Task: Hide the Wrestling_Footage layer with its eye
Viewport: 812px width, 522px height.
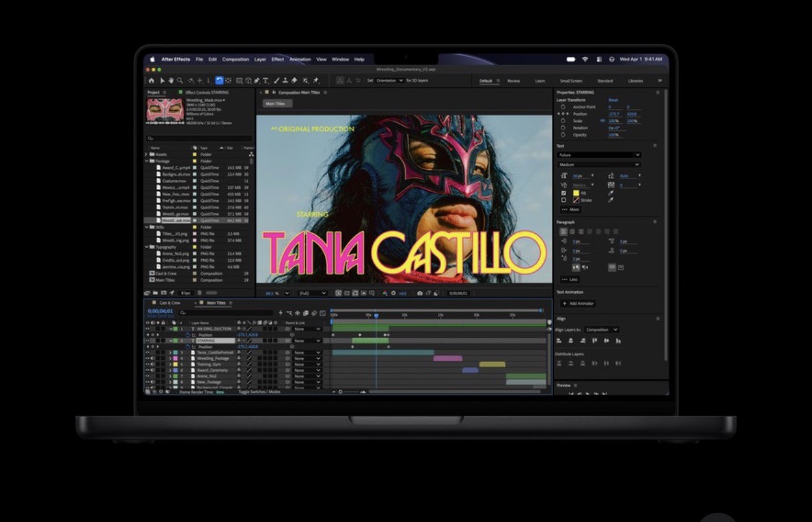Action: point(148,358)
